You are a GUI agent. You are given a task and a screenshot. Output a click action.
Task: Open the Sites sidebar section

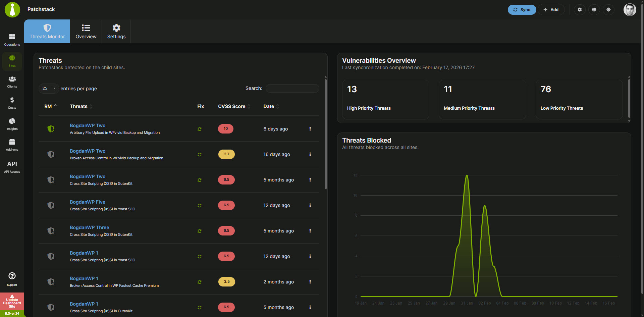click(12, 61)
